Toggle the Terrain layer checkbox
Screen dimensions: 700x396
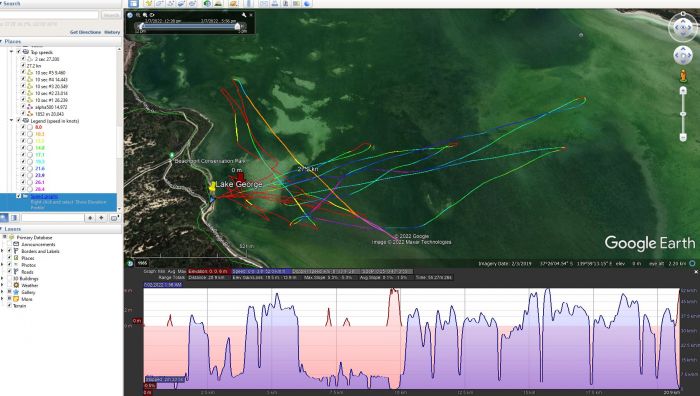[x=9, y=306]
